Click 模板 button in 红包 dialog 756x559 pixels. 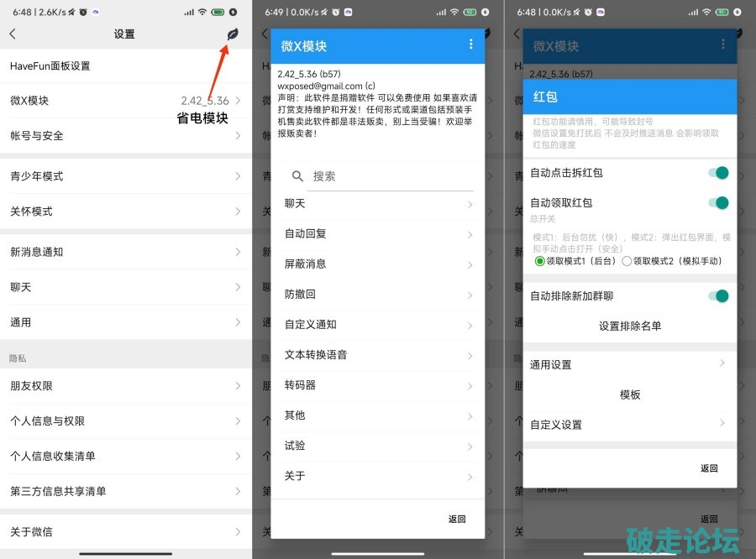(629, 394)
